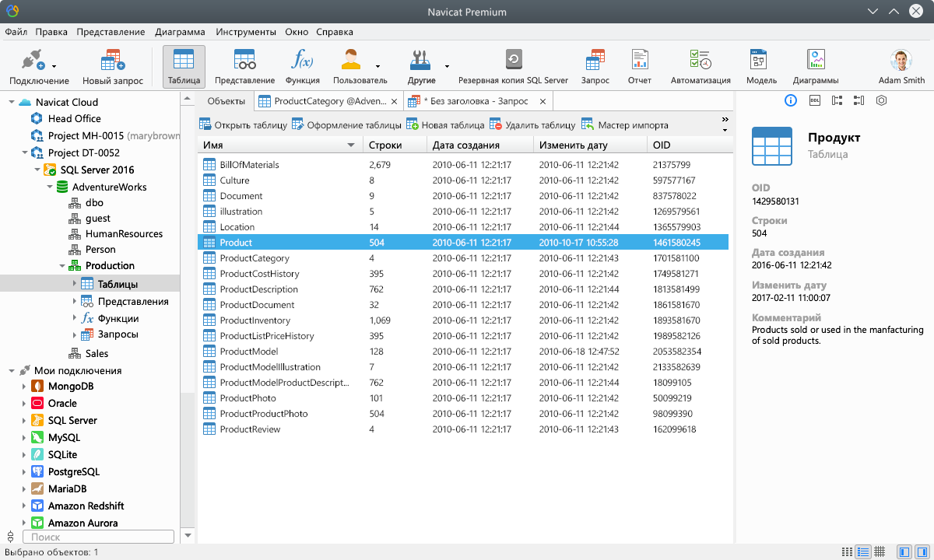This screenshot has width=934, height=560.
Task: Collapse the AdventureWorks database node
Action: tap(50, 187)
